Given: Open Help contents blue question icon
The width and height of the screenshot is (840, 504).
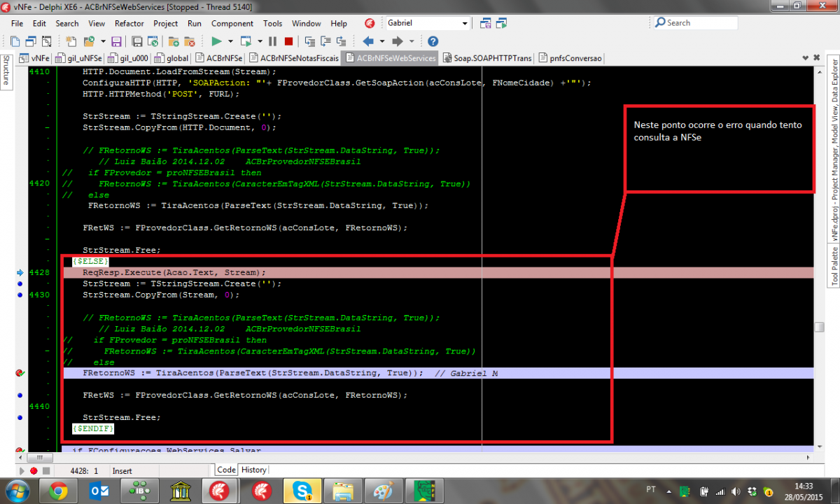Looking at the screenshot, I should coord(433,41).
